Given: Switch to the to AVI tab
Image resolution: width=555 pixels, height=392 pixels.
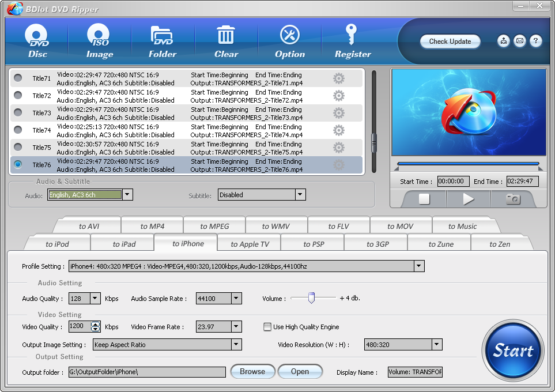Looking at the screenshot, I should pos(89,226).
